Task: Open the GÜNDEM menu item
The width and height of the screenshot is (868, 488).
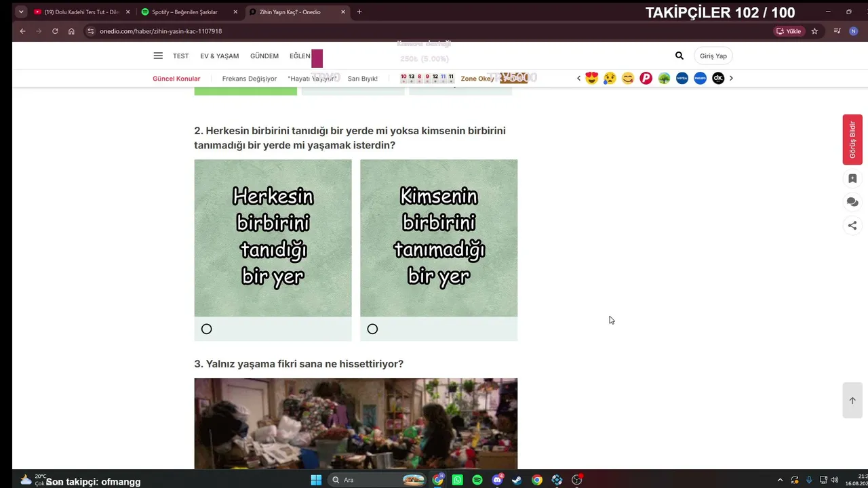Action: tap(264, 56)
